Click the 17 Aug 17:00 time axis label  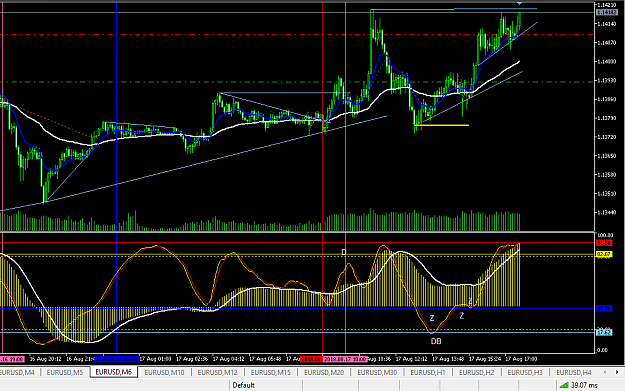pos(521,359)
